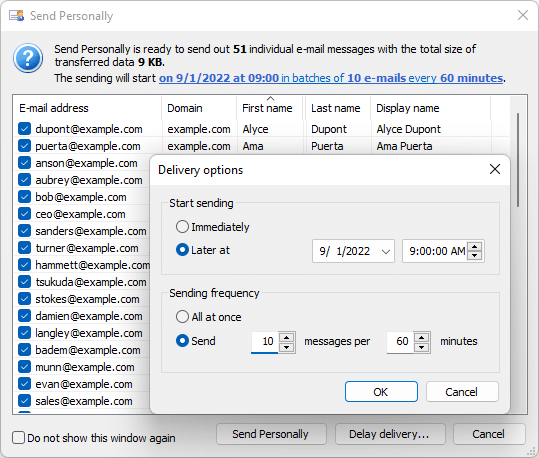Uncheck sanders@example.com recipient
Screen dimensions: 539x458
click(x=24, y=231)
